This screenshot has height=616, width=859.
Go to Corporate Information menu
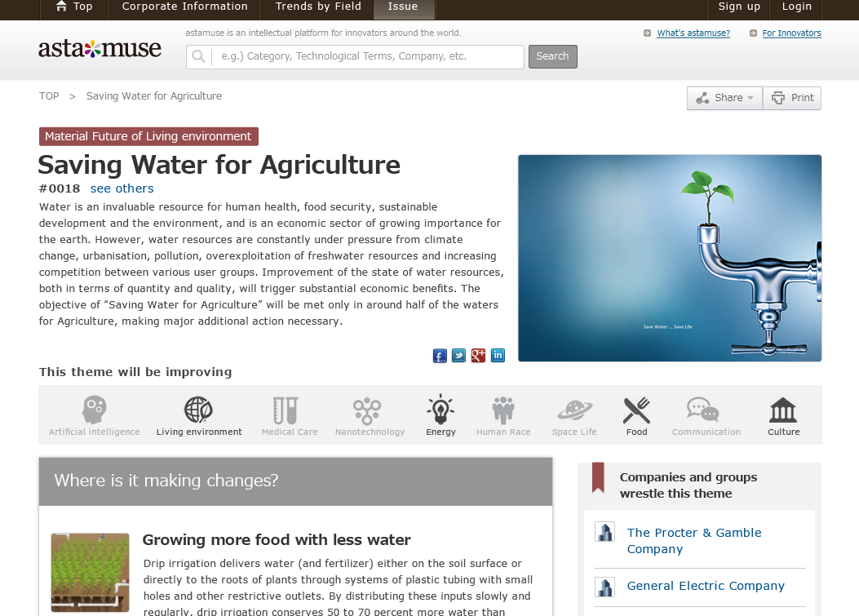click(x=184, y=7)
